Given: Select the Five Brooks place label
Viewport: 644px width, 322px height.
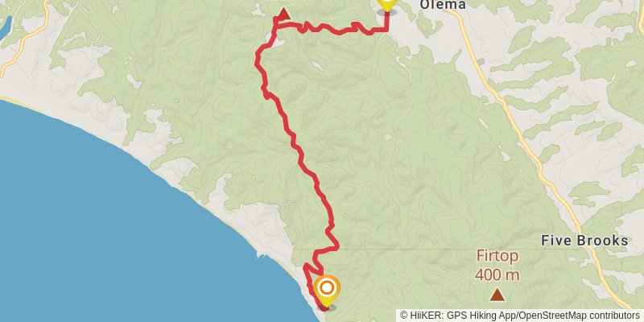Looking at the screenshot, I should click(x=584, y=241).
